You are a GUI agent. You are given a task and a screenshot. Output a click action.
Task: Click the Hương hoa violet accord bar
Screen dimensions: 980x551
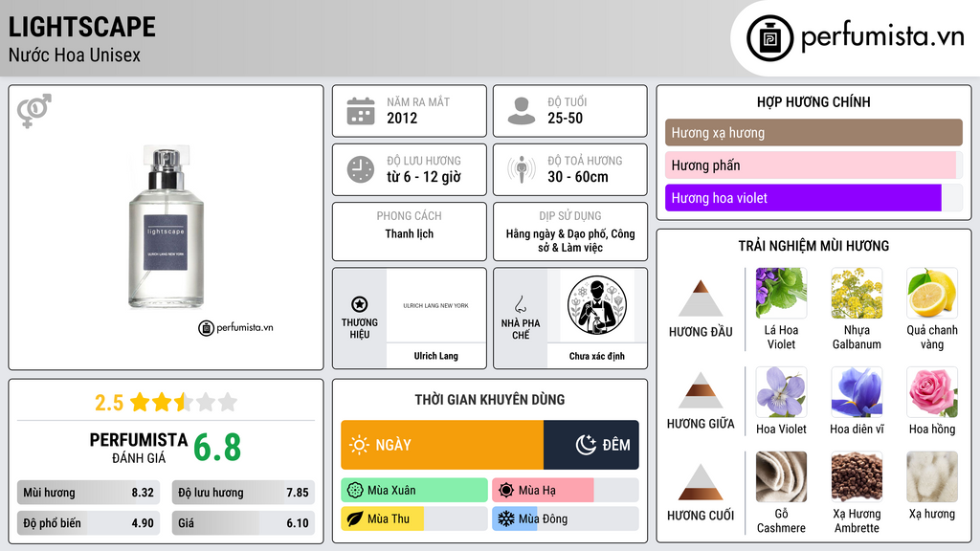(x=813, y=198)
